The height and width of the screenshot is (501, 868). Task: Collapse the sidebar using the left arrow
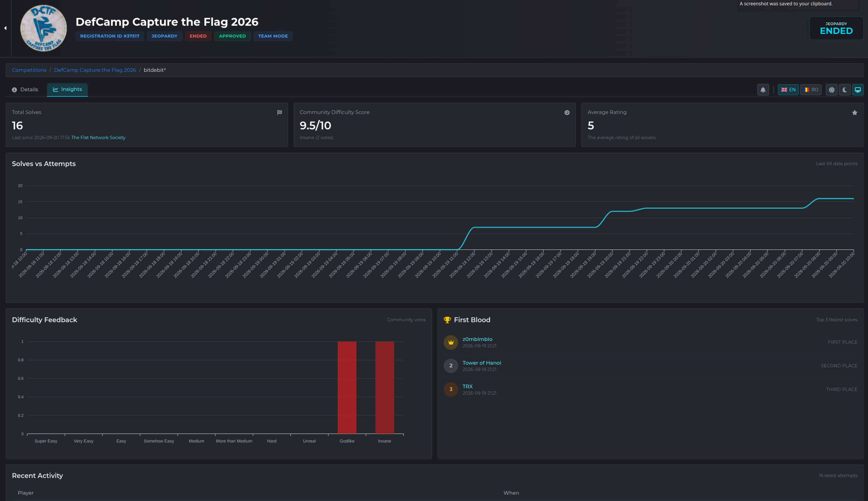(x=5, y=28)
